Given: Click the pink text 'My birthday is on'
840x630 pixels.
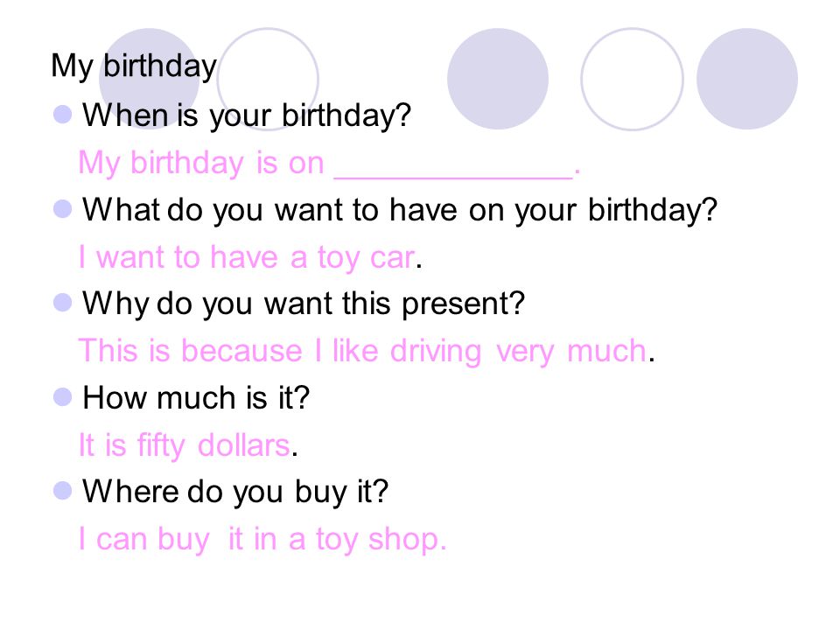Looking at the screenshot, I should tap(201, 163).
